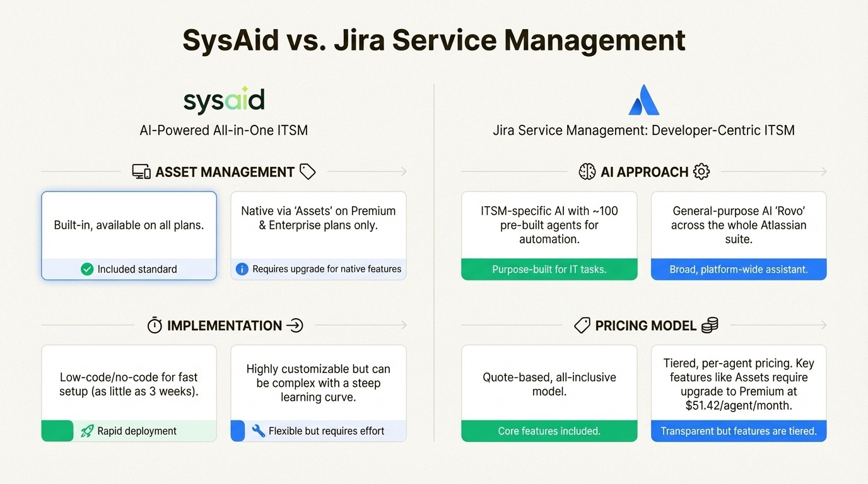Switch to the SysAid comparison column

tap(224, 130)
